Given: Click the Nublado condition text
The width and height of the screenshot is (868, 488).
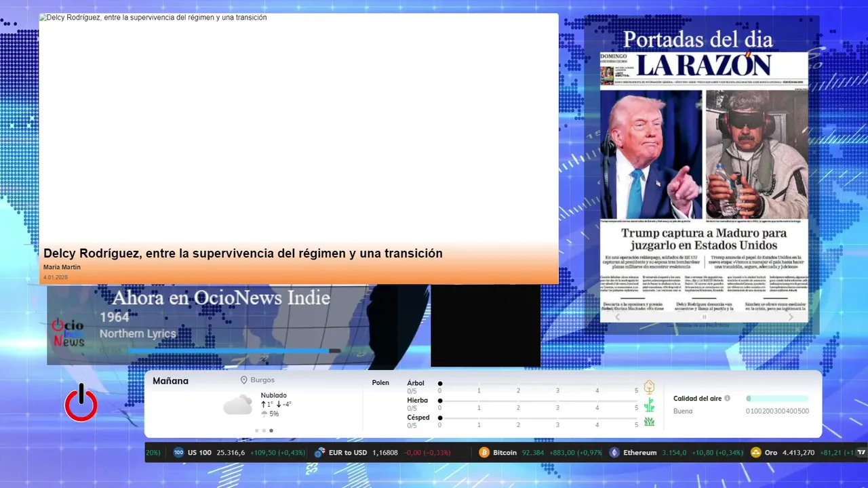Looking at the screenshot, I should [273, 395].
